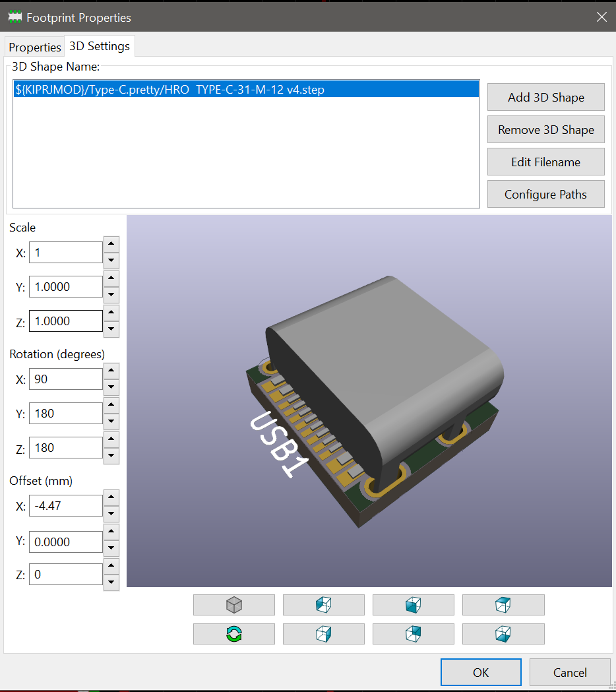Select the HRO TYPE-C-31-M-12 v4.step entry
The image size is (616, 692).
tap(245, 90)
